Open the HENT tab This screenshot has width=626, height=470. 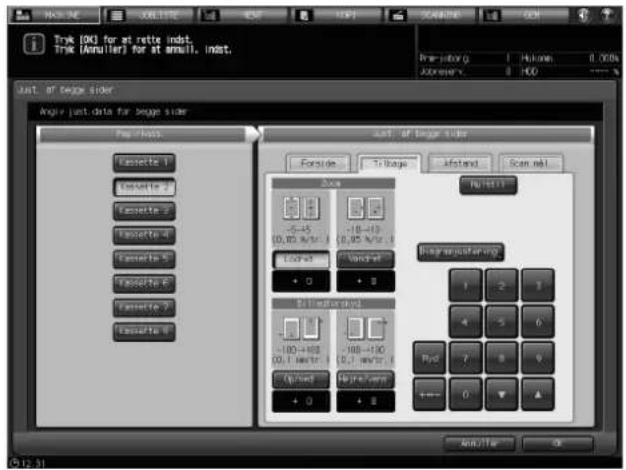(x=243, y=16)
